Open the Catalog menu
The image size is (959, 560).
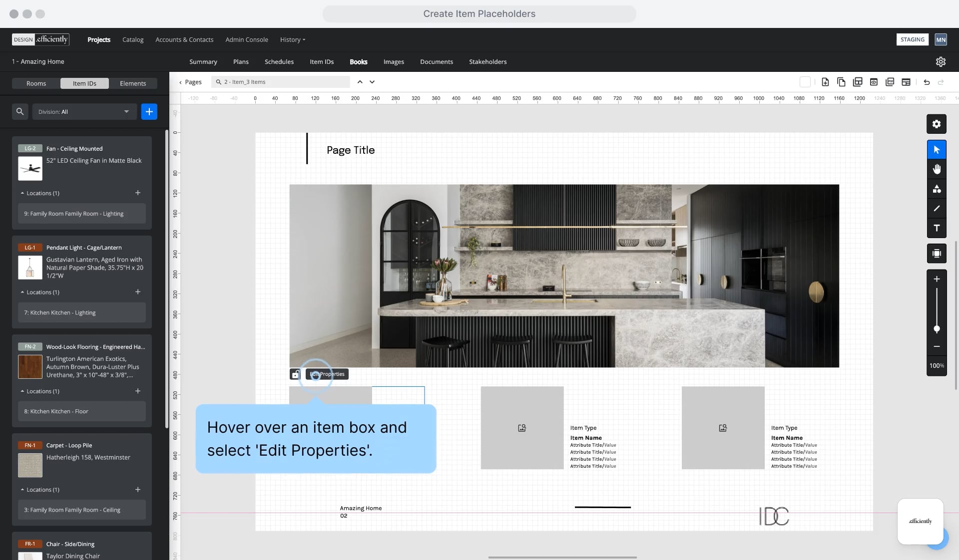133,39
